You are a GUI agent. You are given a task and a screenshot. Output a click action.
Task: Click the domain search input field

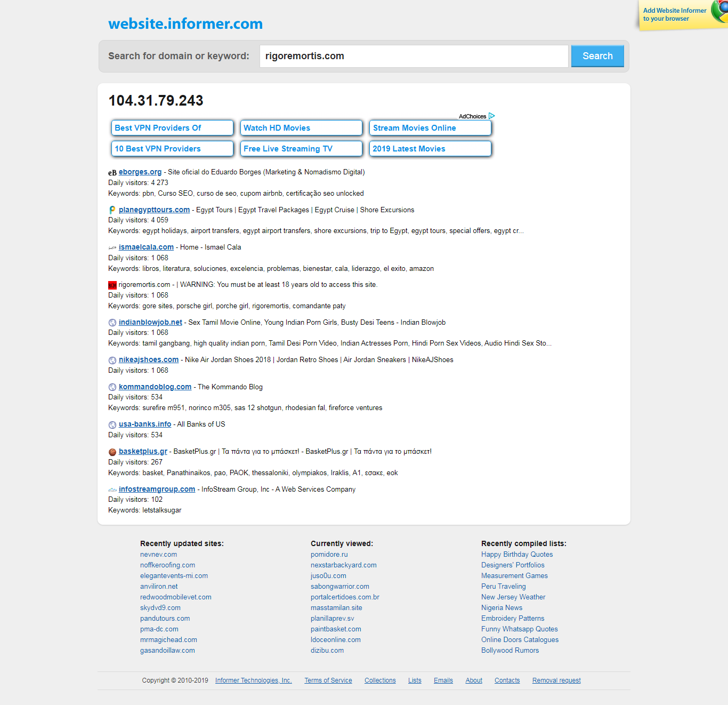point(414,56)
